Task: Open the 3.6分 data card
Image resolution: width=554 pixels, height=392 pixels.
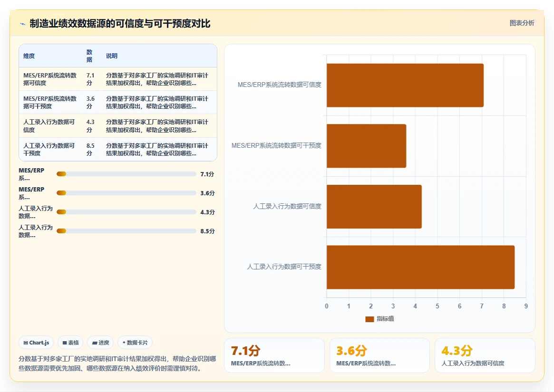Action: pyautogui.click(x=379, y=355)
